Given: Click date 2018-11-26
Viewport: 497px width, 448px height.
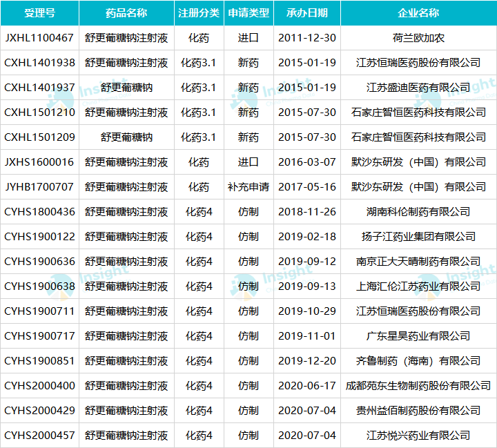Looking at the screenshot, I should click(x=306, y=212).
